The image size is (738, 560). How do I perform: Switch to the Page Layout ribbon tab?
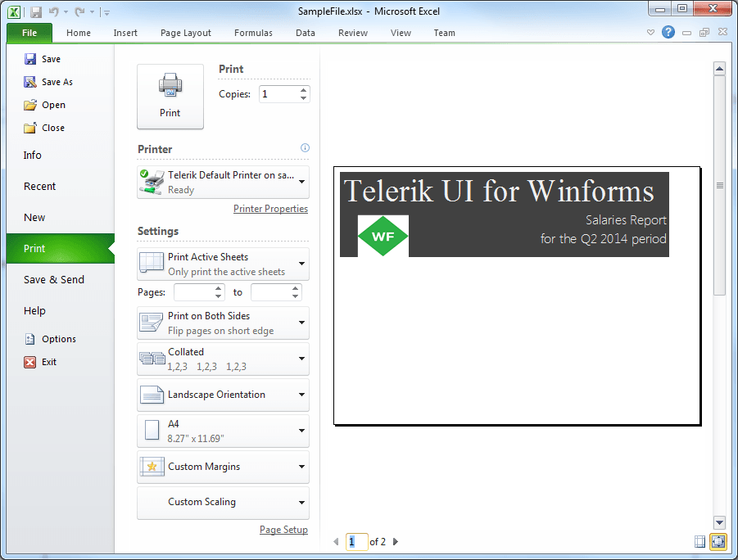[x=185, y=33]
